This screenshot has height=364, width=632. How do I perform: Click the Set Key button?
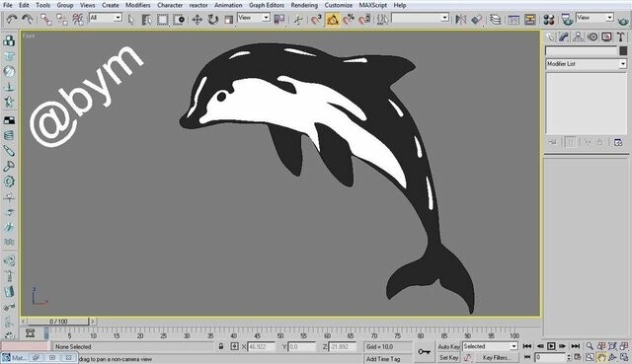coord(448,357)
